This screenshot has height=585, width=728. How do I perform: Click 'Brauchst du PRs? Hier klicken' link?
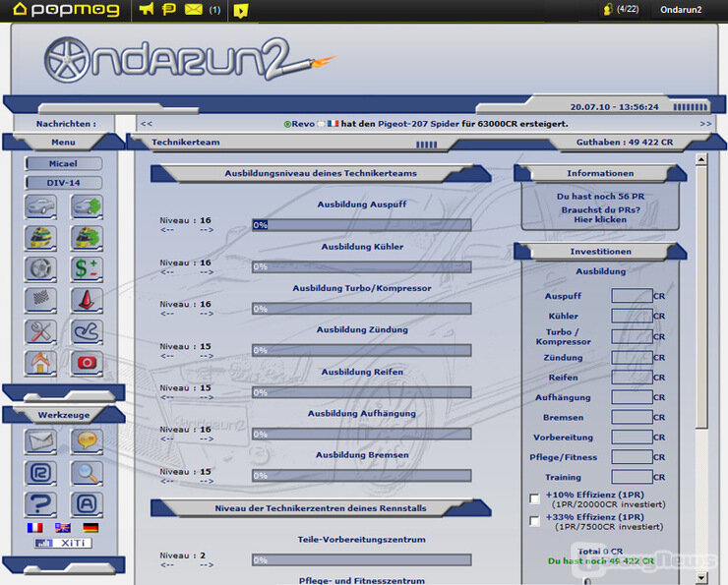pos(600,214)
